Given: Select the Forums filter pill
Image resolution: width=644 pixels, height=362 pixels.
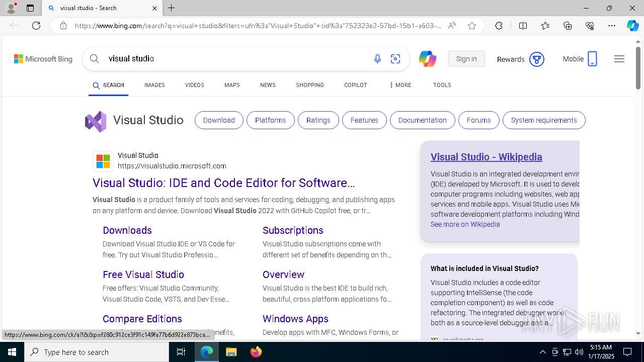Looking at the screenshot, I should [479, 120].
